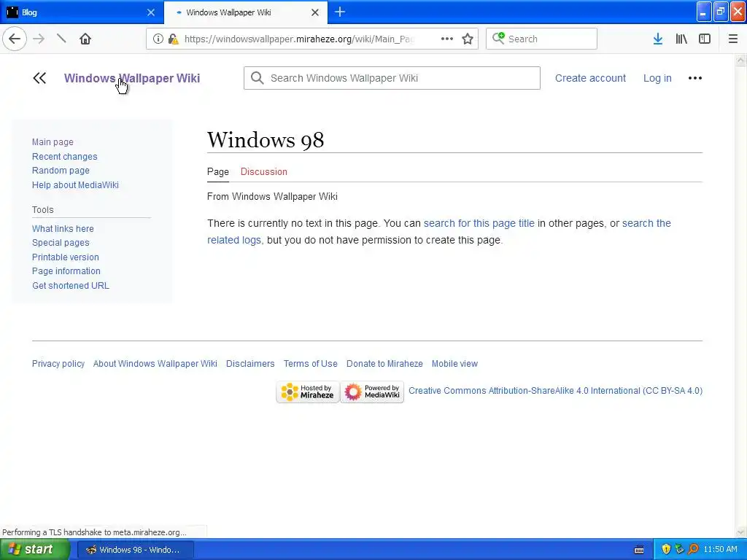Click the taskbar keyboard icon
Image resolution: width=747 pixels, height=560 pixels.
click(639, 550)
